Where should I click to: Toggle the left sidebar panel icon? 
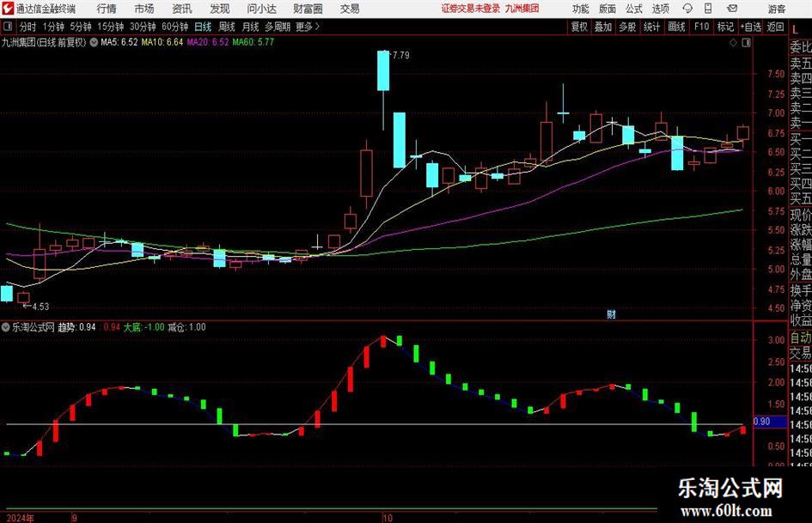tap(7, 27)
